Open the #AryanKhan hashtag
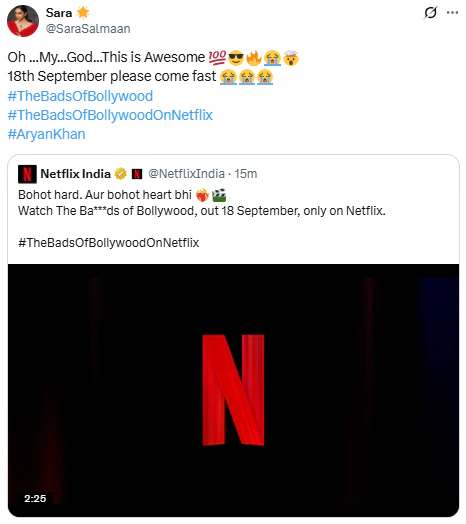 pos(46,134)
